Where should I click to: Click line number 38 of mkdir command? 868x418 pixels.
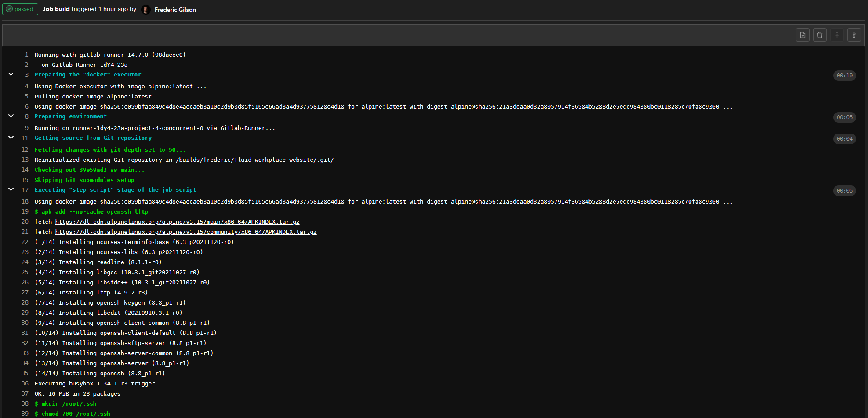point(25,404)
